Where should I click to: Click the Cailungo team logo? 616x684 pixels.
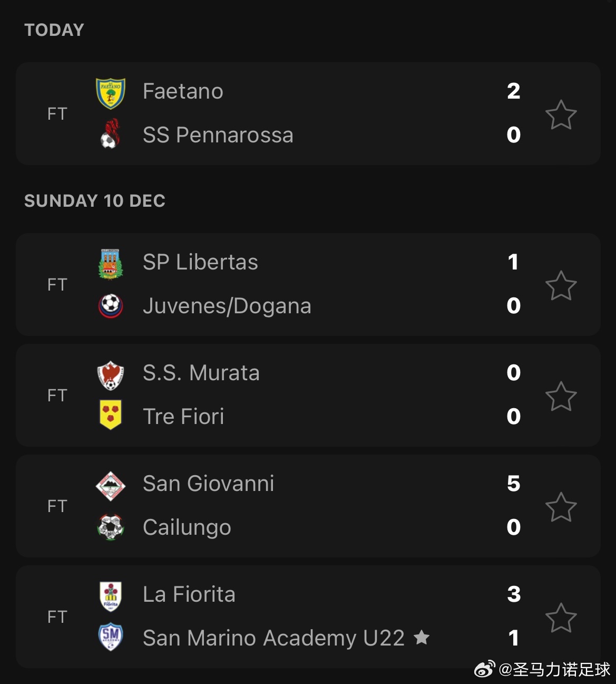111,526
